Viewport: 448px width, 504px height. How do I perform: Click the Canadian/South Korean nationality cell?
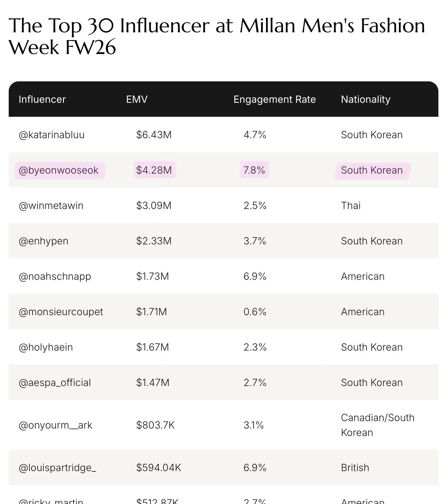tap(378, 425)
